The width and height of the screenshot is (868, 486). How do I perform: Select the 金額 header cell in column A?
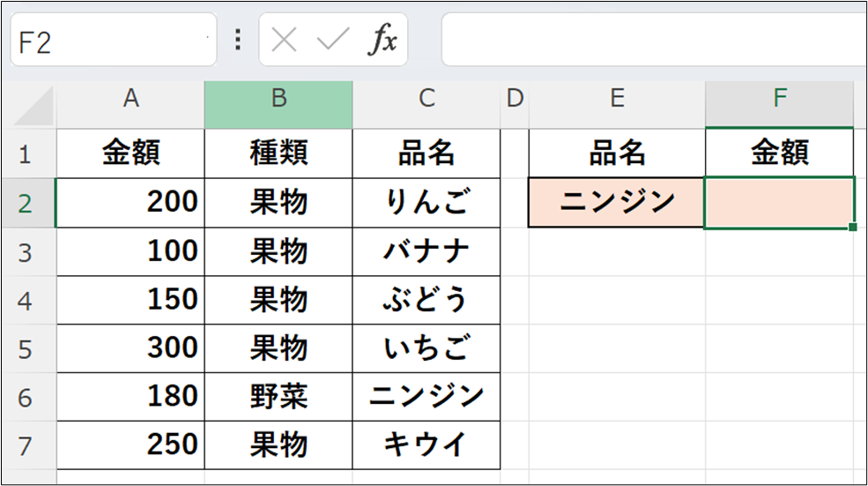[130, 154]
